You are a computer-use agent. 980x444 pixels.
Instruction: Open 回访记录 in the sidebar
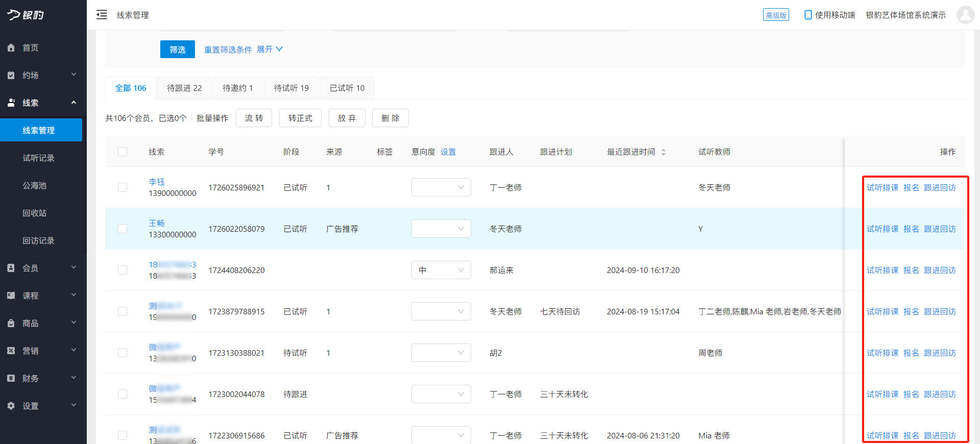tap(38, 240)
